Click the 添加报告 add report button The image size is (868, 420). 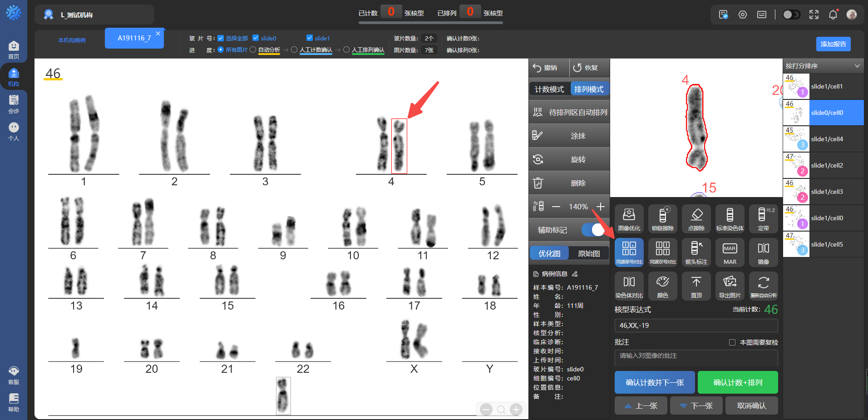point(833,44)
